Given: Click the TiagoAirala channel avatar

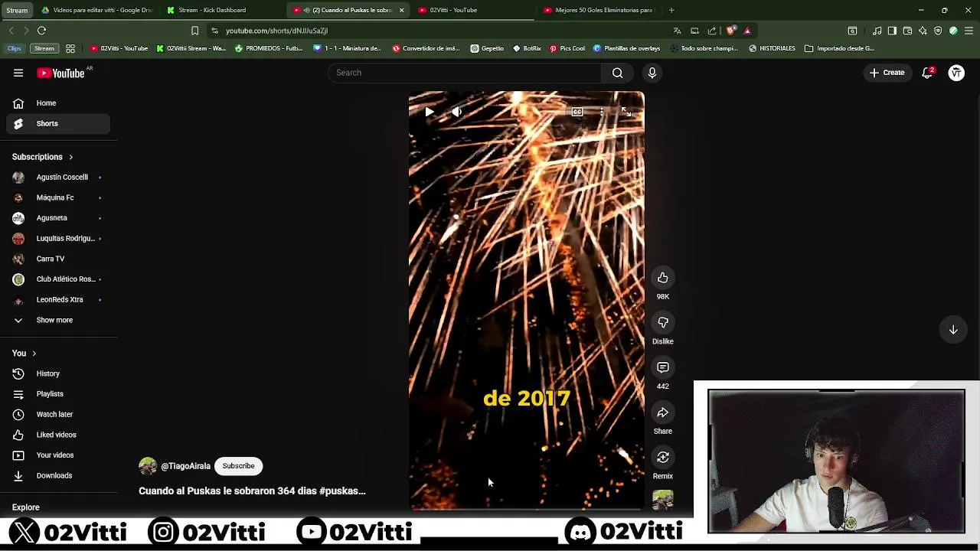Looking at the screenshot, I should point(148,466).
